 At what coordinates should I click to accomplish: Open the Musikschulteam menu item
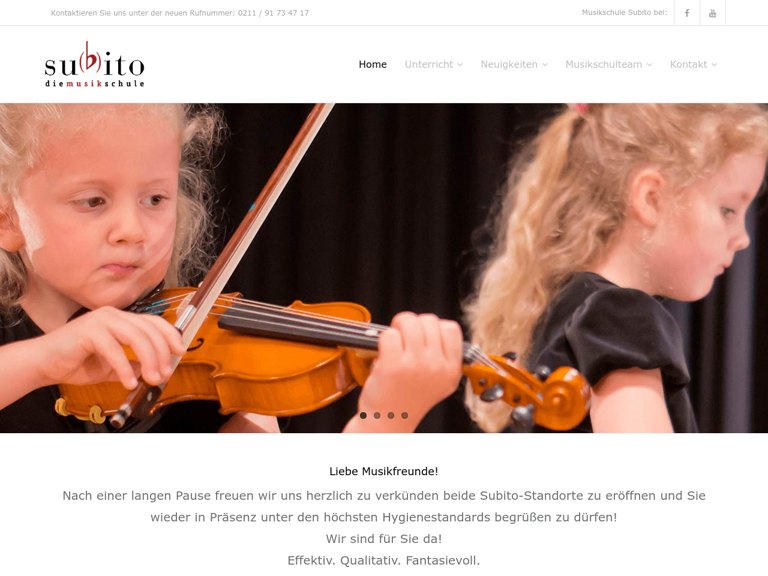[603, 64]
